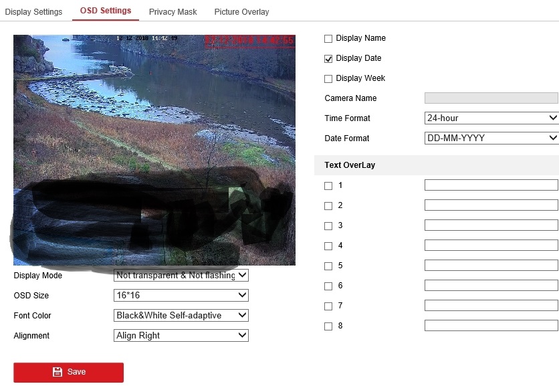Switch to the Display Settings tab
The height and width of the screenshot is (392, 559).
pos(33,12)
